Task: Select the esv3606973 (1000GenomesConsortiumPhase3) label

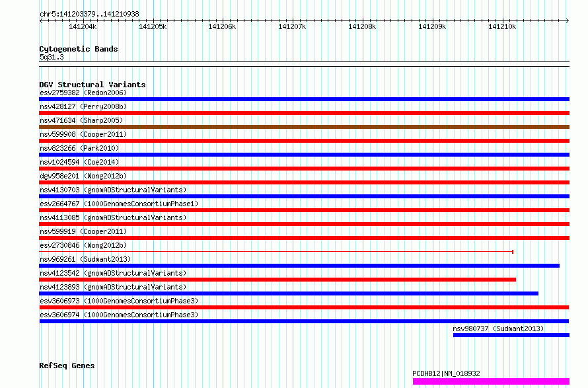Action: (119, 301)
